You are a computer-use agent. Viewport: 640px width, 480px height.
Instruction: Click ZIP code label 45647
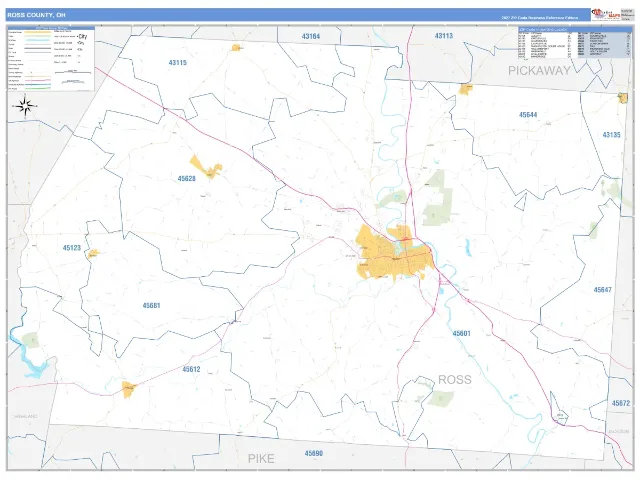pyautogui.click(x=602, y=290)
